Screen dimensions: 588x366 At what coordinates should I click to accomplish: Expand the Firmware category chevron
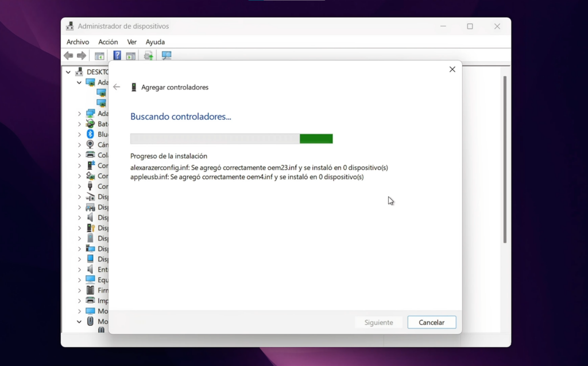coord(79,290)
